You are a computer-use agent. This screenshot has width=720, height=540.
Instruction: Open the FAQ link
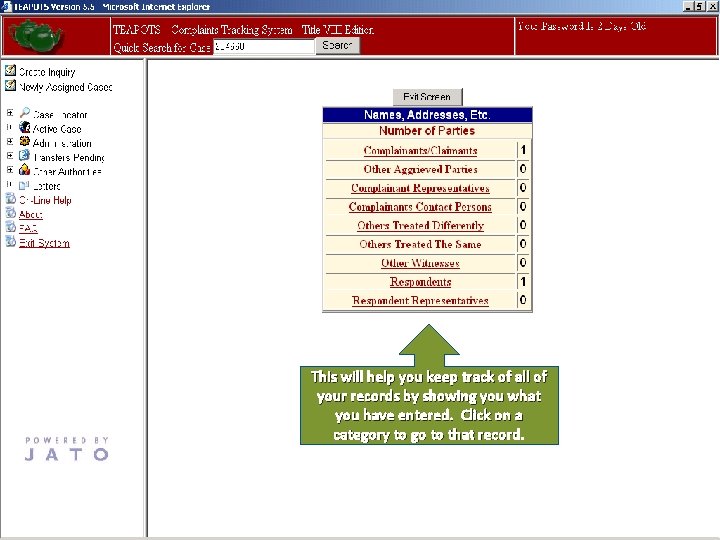[x=28, y=228]
